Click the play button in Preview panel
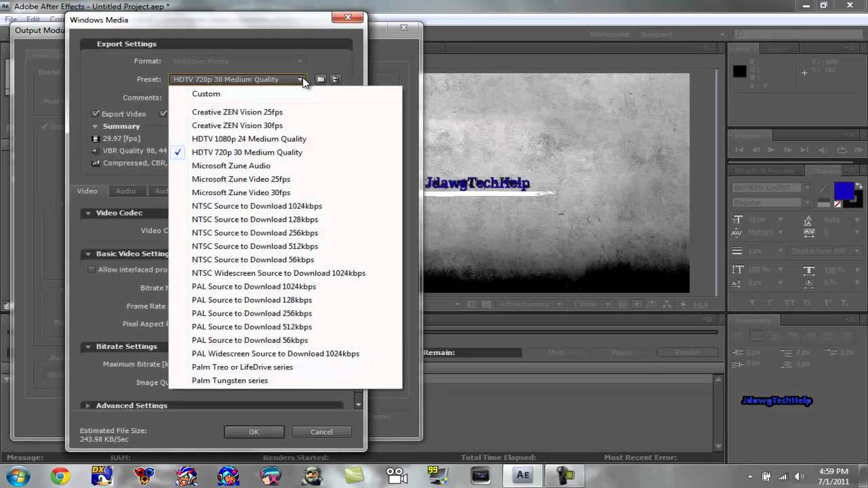Screen dimensions: 868x488 click(771, 150)
